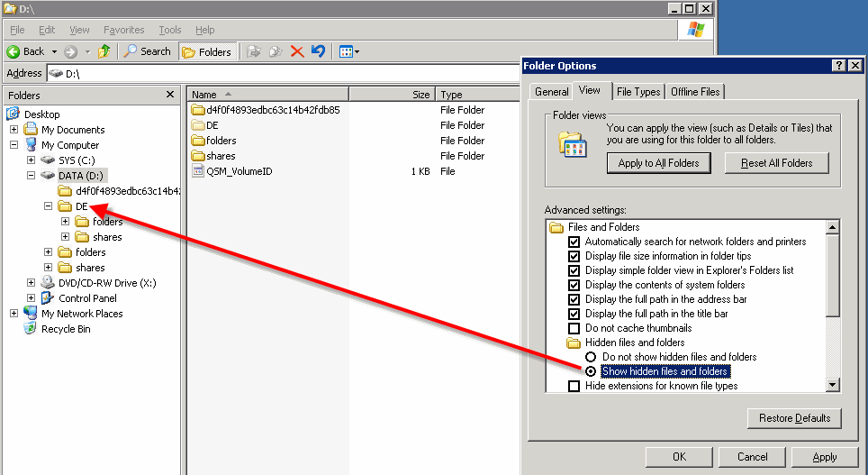Cancel the Folder Options dialog
Image resolution: width=868 pixels, height=475 pixels.
pyautogui.click(x=753, y=457)
